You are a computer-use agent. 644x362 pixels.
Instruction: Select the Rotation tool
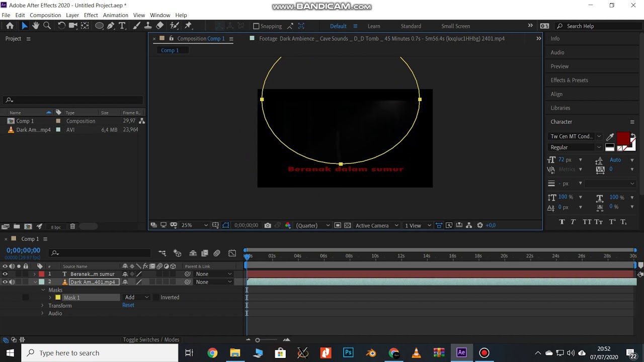click(61, 26)
